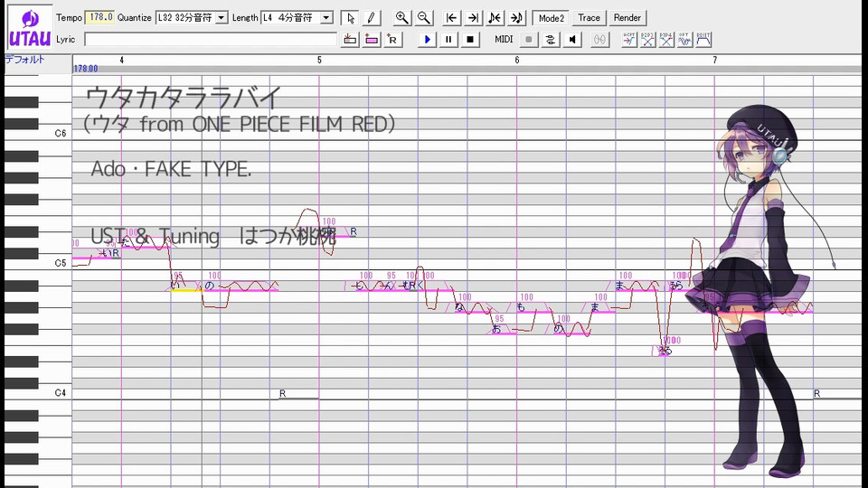
Task: Click the UTAU logo icon
Action: [x=30, y=28]
